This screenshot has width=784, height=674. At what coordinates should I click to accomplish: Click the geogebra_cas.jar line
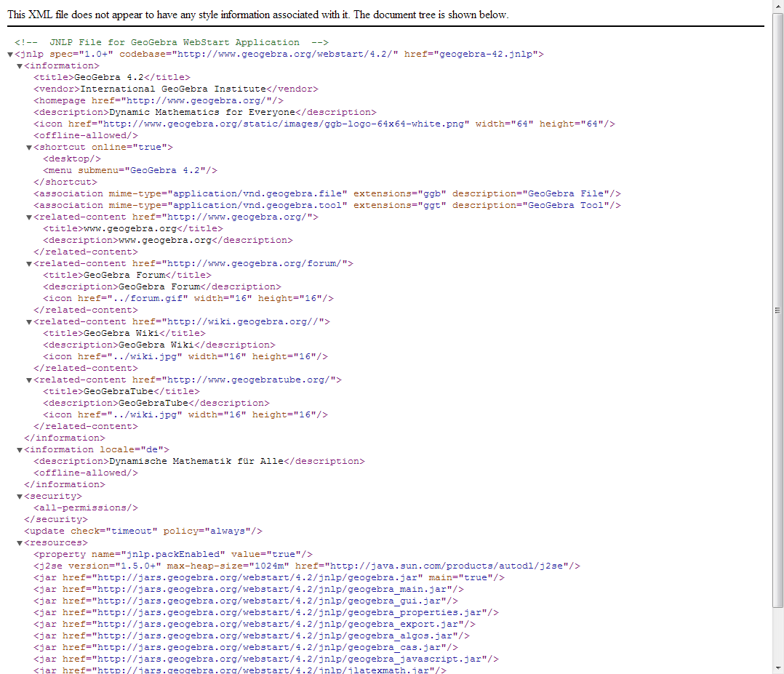coord(246,648)
